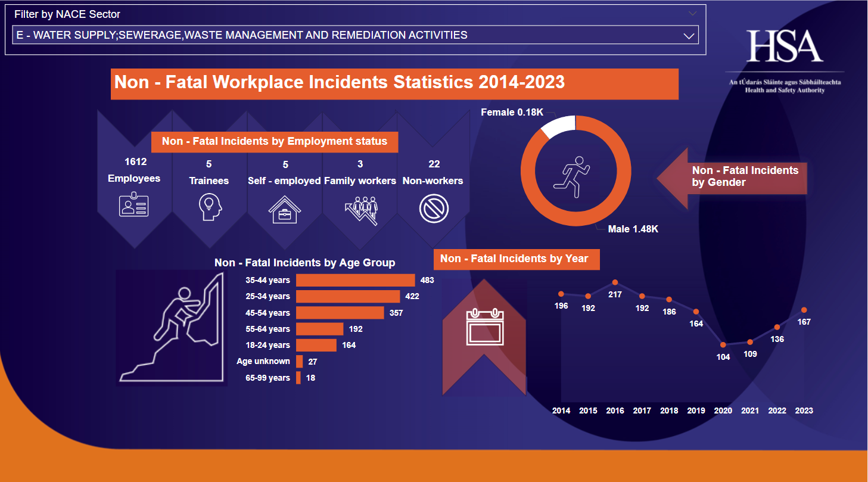Click the climbing person illustration

pos(173,326)
